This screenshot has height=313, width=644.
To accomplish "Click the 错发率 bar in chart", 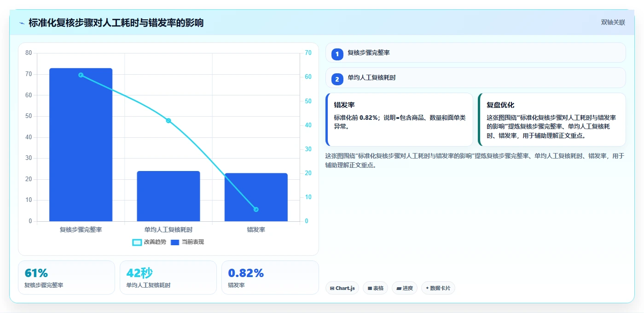I will 256,197.
